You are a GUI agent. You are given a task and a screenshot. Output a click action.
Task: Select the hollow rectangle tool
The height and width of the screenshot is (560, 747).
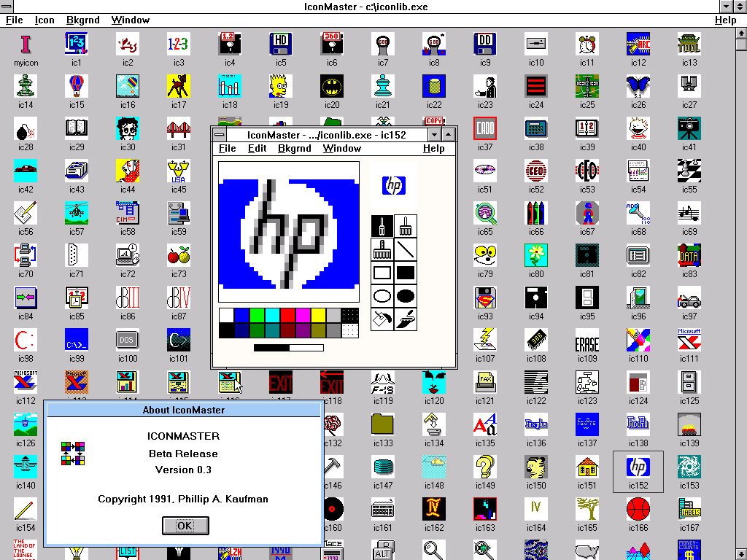click(x=382, y=273)
